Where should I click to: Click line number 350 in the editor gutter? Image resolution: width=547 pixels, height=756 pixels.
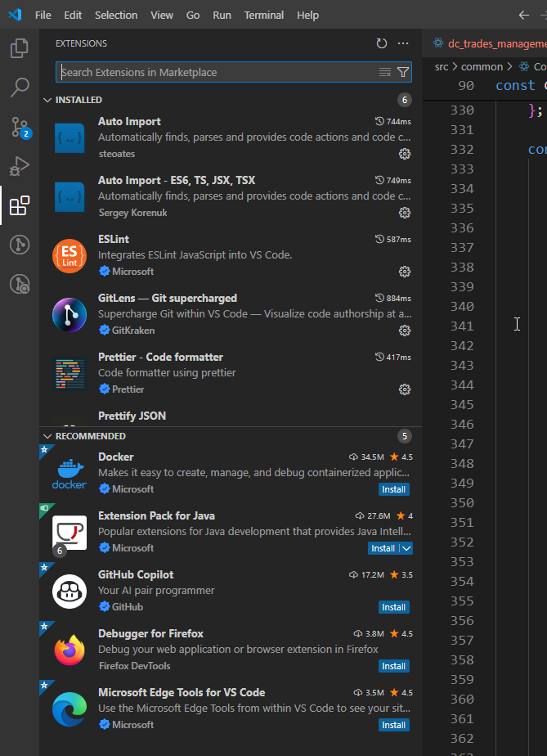click(462, 503)
